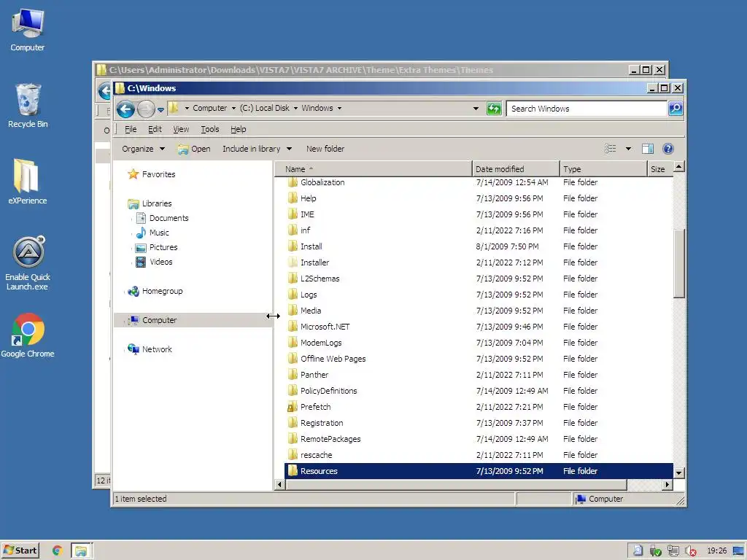Open recent pages dropdown arrow

161,110
